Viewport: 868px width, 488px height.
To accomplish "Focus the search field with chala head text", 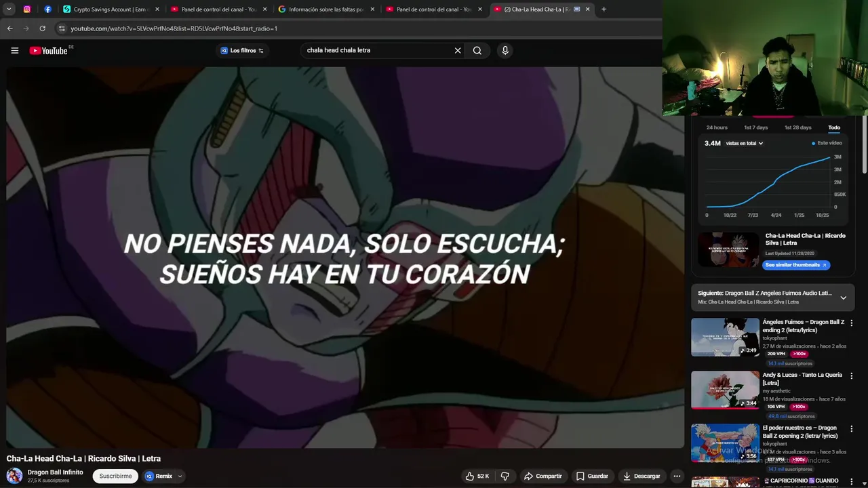I will click(x=376, y=50).
